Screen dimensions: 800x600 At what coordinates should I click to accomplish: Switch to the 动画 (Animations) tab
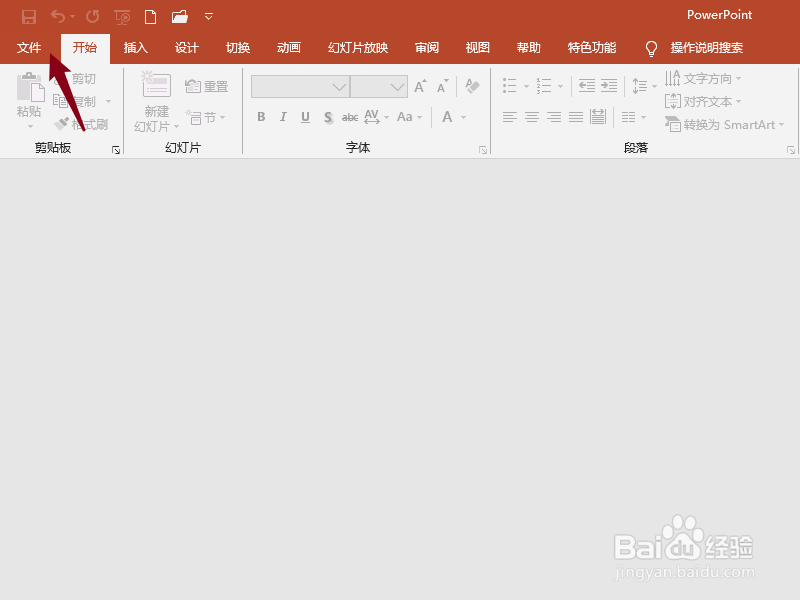click(x=289, y=48)
